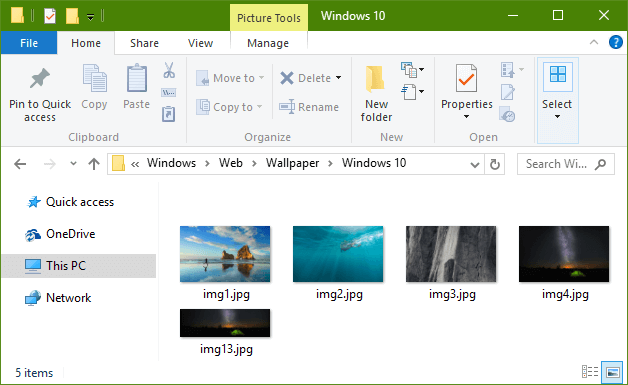The image size is (628, 385).
Task: Open the File menu
Action: (29, 43)
